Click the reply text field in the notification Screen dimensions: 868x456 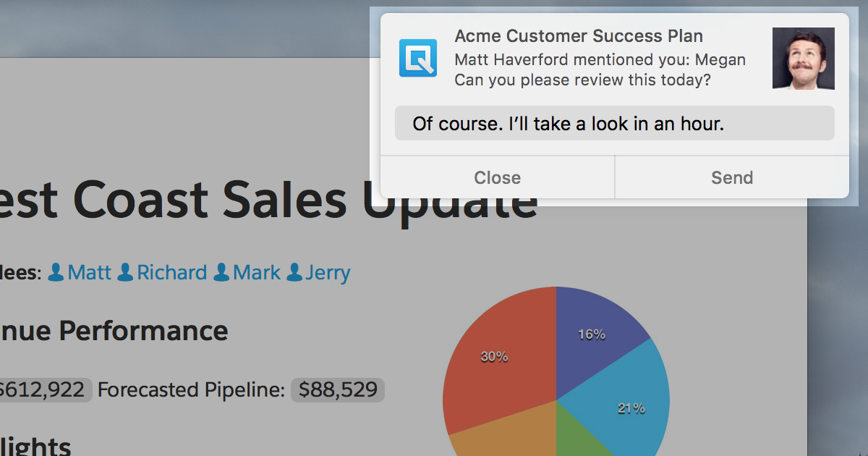click(614, 124)
